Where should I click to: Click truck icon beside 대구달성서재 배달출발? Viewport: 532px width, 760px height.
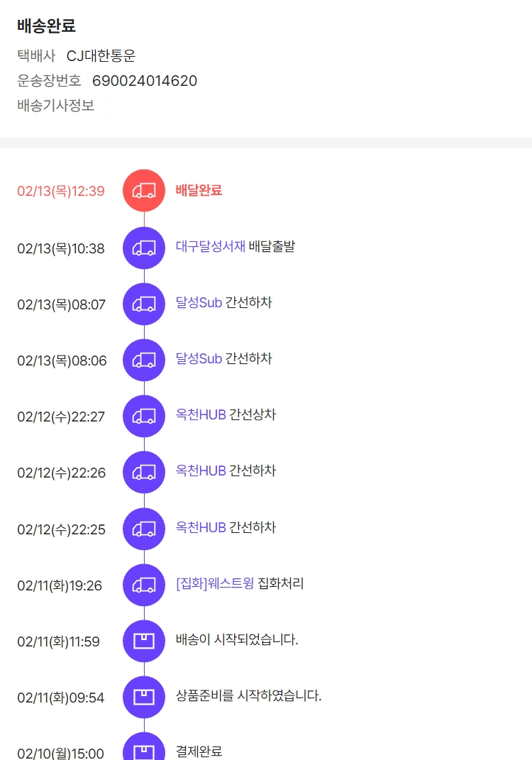coord(144,248)
